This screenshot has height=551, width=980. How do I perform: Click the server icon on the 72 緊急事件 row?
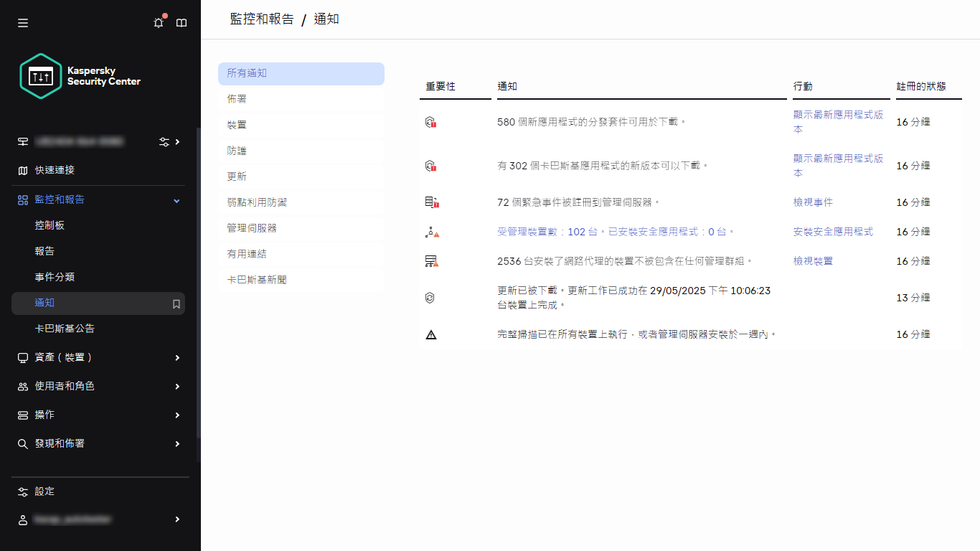coord(431,202)
